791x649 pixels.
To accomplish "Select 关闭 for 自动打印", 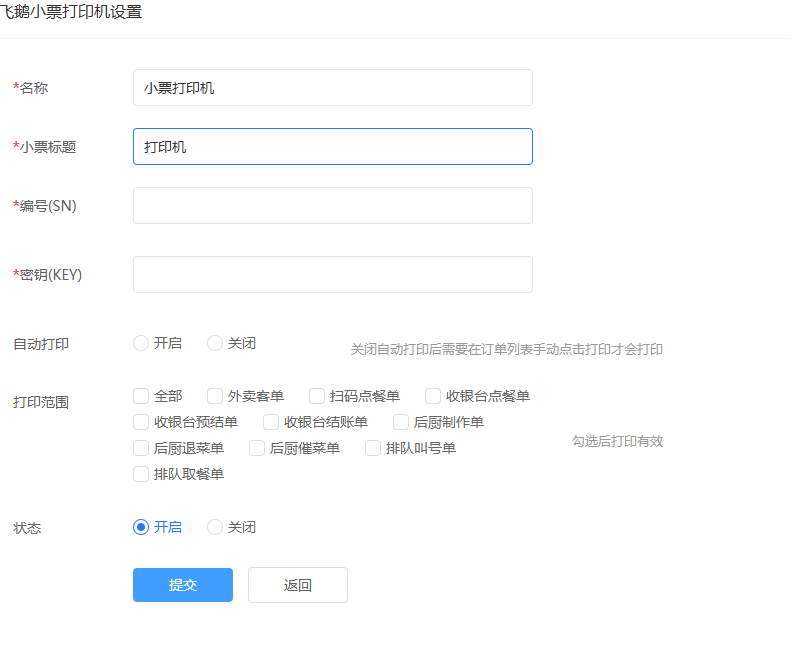I will coord(215,343).
